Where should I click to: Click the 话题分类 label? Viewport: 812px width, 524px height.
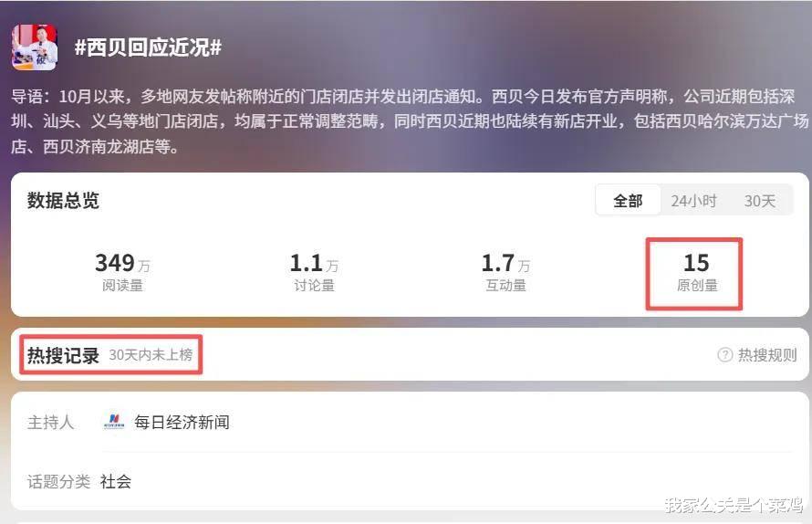58,481
